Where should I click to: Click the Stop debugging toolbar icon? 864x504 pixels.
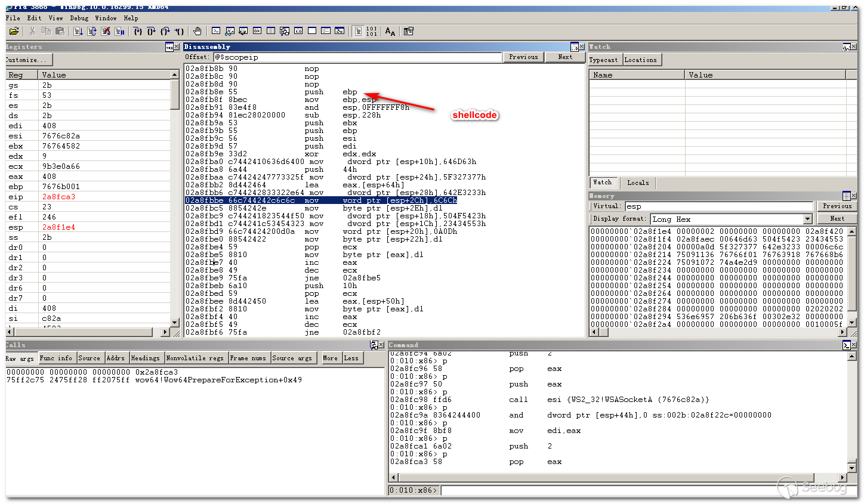pyautogui.click(x=106, y=31)
